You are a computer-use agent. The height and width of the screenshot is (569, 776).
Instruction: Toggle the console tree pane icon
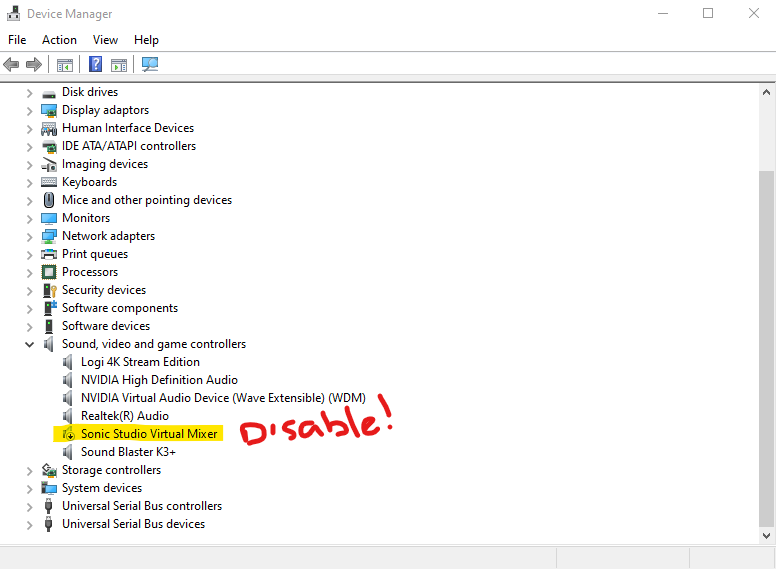[x=65, y=65]
